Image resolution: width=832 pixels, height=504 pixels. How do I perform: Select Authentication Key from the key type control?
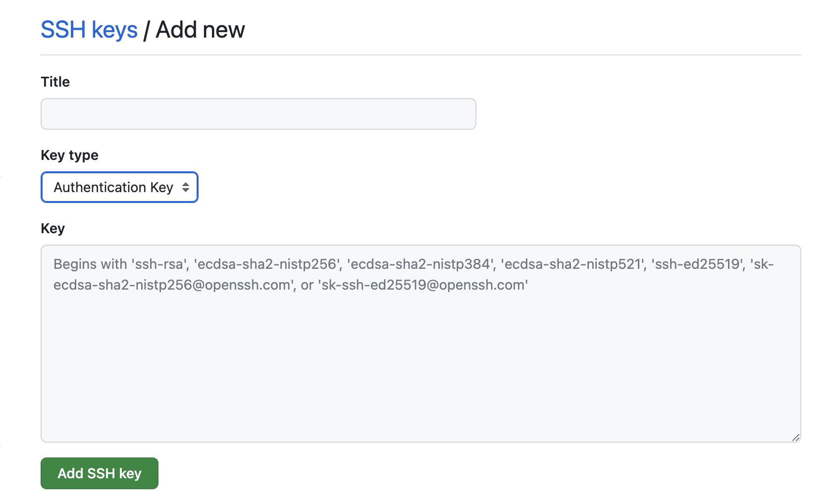[119, 187]
